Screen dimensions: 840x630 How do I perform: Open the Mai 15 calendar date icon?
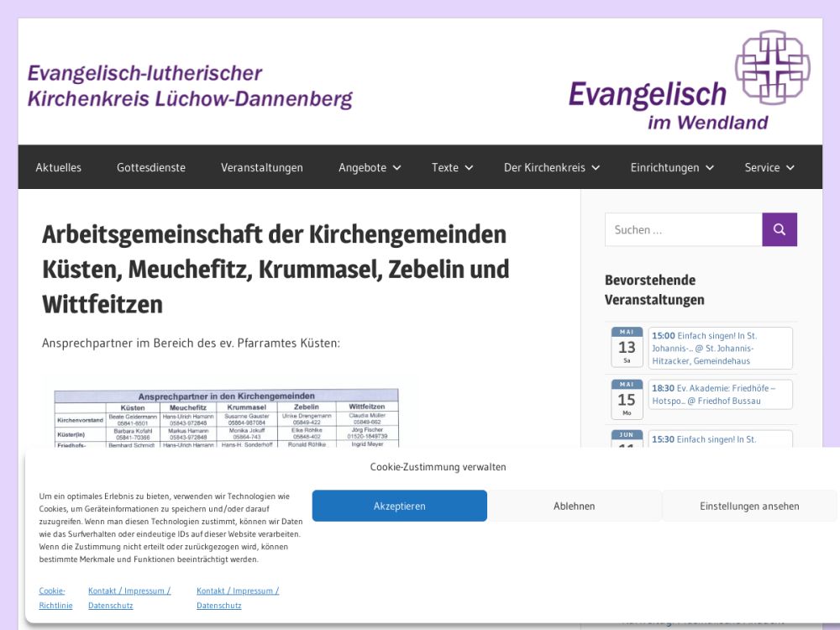pyautogui.click(x=627, y=399)
